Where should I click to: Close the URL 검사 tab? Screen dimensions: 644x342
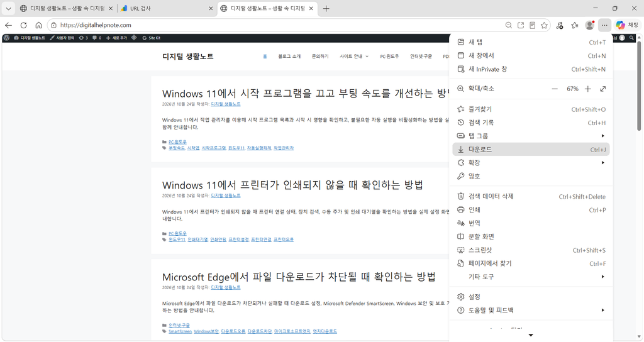[x=211, y=8]
